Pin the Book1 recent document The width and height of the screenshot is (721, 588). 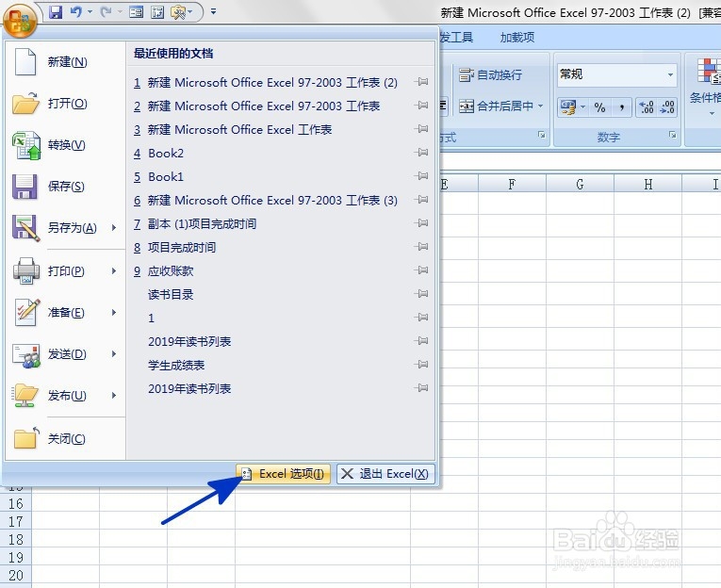pyautogui.click(x=420, y=176)
